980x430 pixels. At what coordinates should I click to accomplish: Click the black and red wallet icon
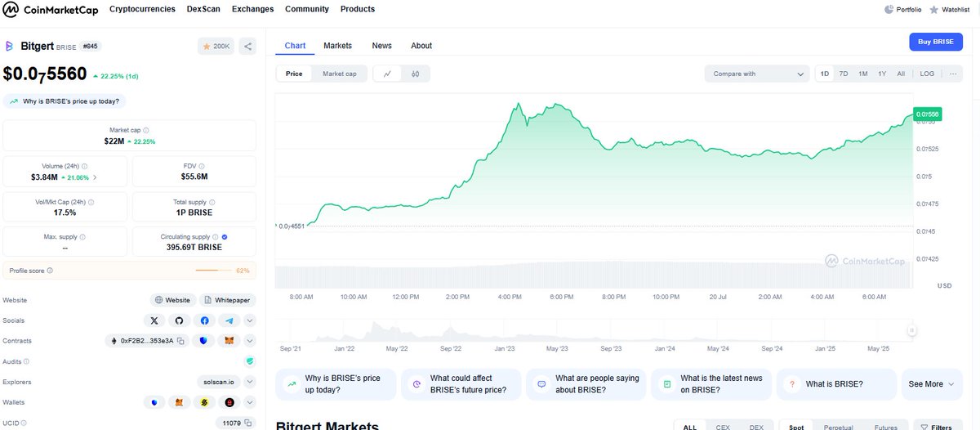point(229,402)
